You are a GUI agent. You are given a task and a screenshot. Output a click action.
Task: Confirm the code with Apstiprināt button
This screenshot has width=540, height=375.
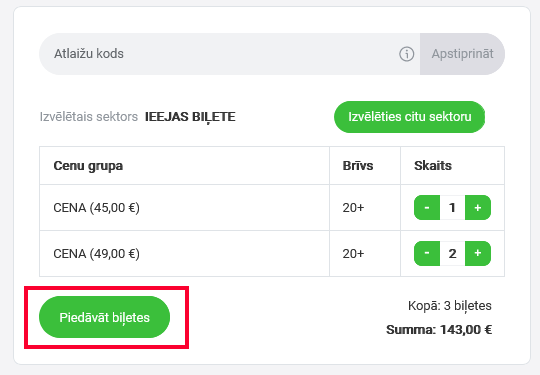tap(462, 54)
